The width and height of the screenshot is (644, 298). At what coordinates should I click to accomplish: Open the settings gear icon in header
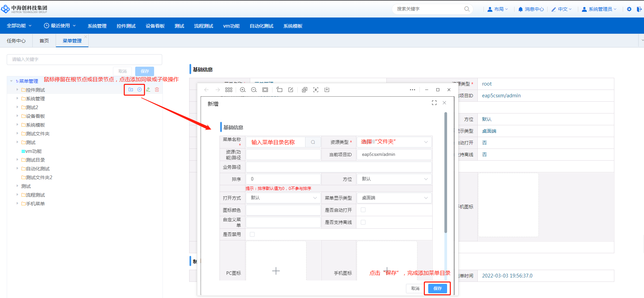pyautogui.click(x=629, y=9)
